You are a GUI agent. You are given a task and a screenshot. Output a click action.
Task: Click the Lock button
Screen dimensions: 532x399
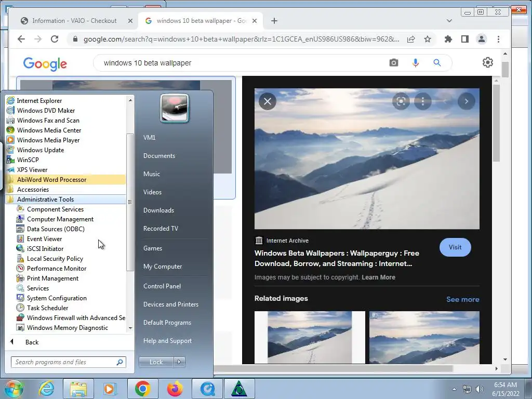(156, 362)
